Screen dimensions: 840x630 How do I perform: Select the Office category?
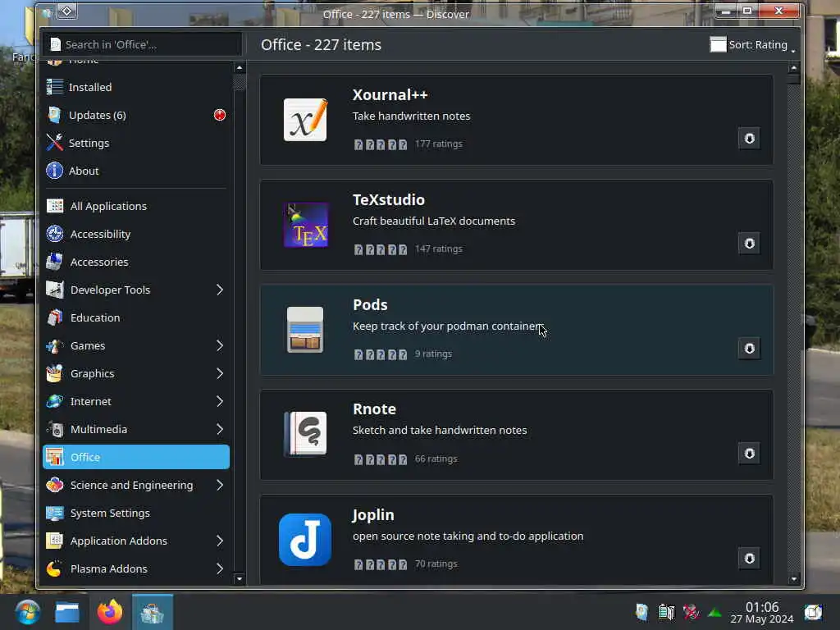[136, 457]
